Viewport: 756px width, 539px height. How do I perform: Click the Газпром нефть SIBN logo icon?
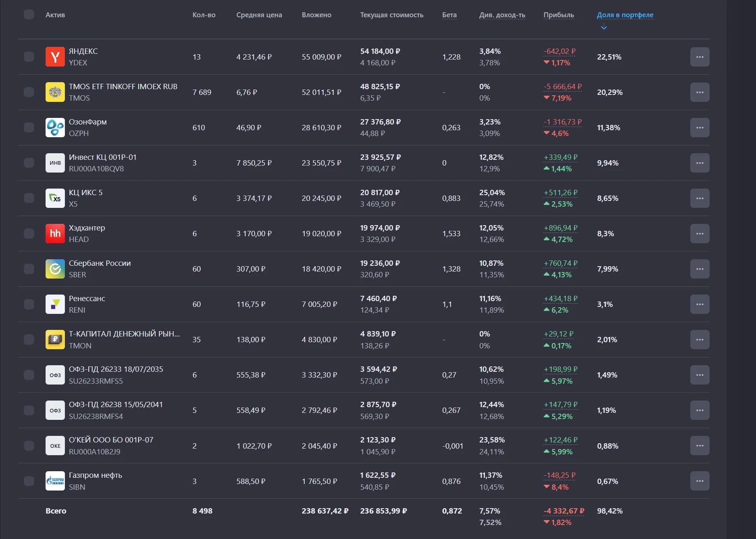pos(55,481)
